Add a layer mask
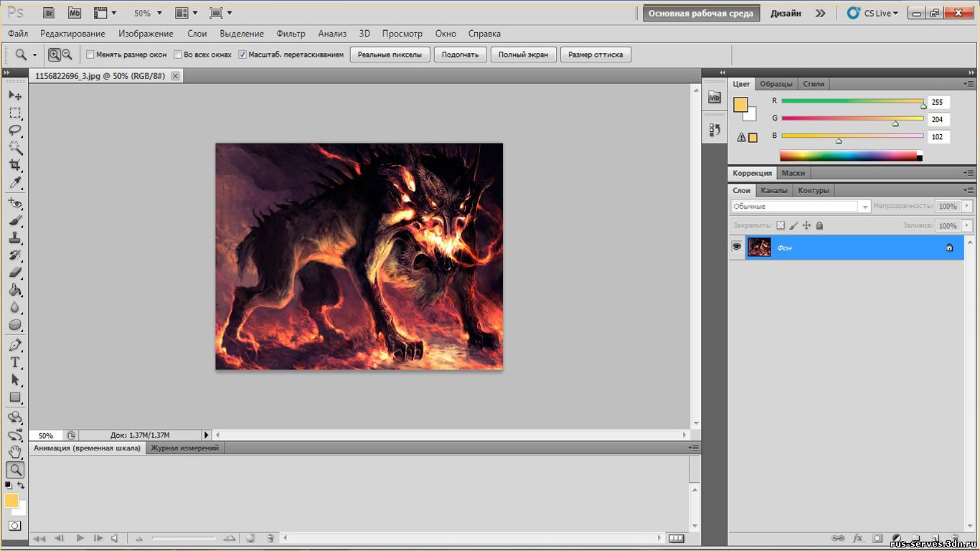Screen dimensions: 980x551 point(877,537)
